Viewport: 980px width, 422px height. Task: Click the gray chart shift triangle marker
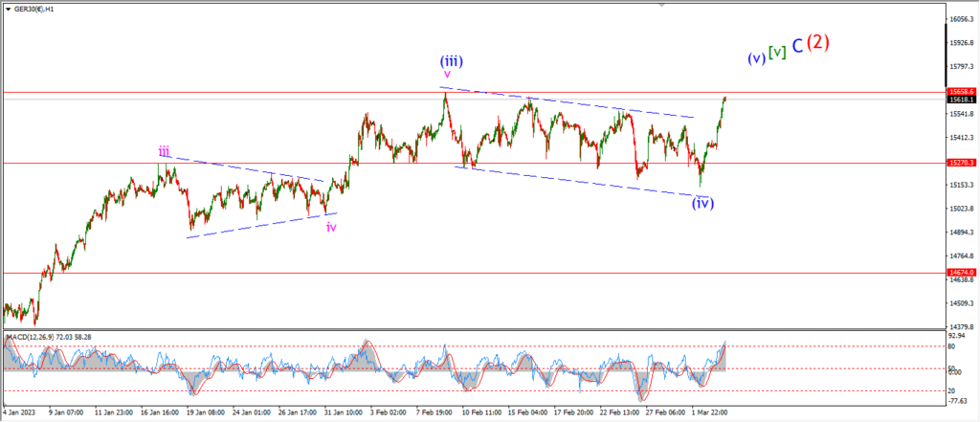coord(661,5)
